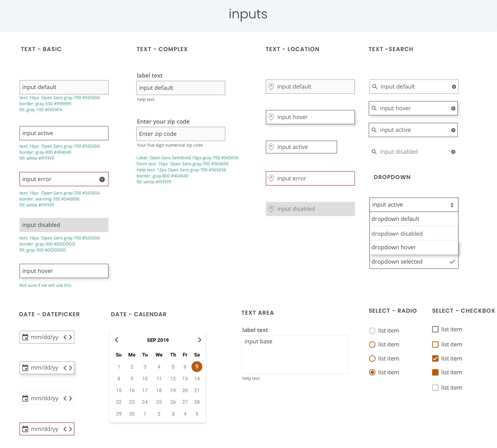Open the input active dropdown selector arrows
Screen dimensions: 497x448
pos(452,205)
